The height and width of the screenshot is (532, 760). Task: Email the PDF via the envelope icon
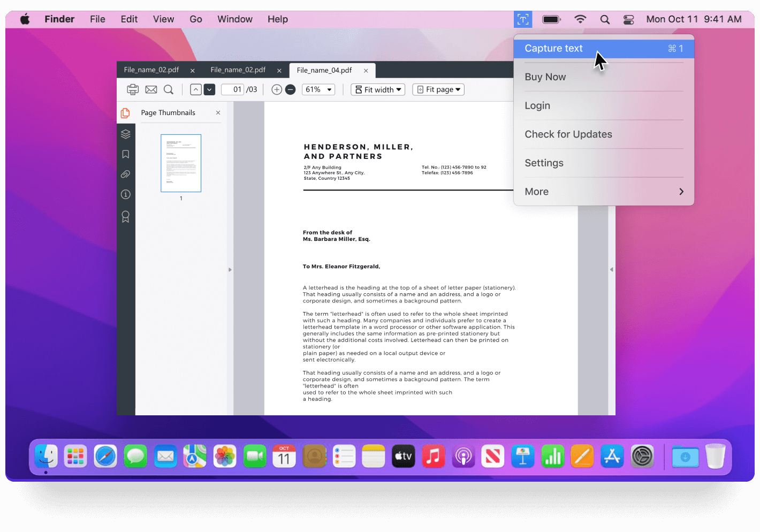[151, 89]
